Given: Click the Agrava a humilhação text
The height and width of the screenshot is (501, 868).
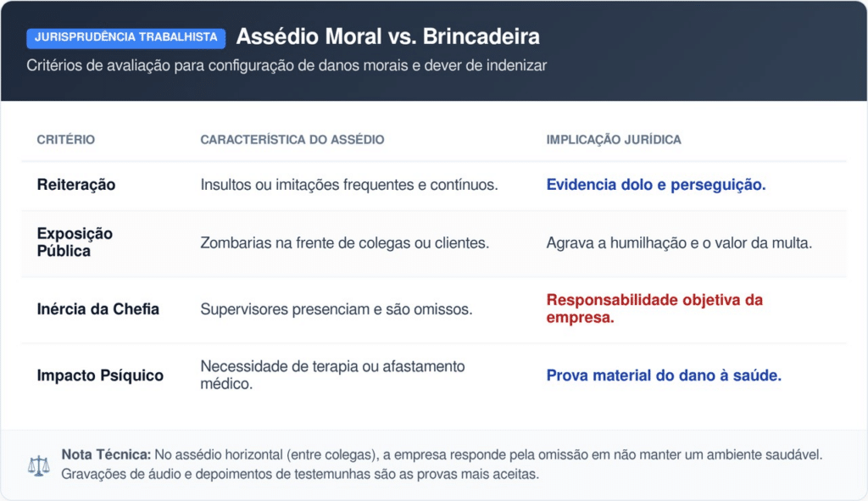Looking at the screenshot, I should (679, 242).
